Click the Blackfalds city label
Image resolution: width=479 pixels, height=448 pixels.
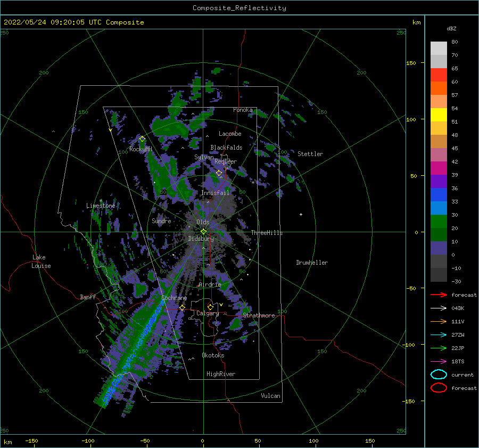[226, 148]
